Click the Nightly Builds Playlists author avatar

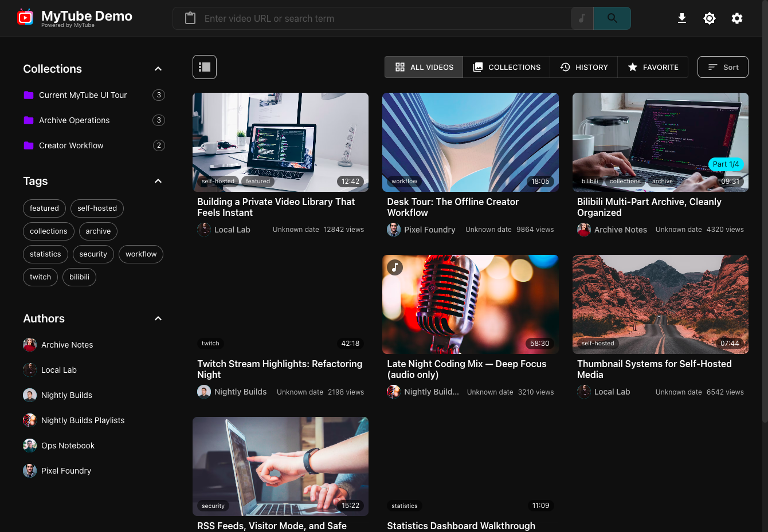point(30,420)
